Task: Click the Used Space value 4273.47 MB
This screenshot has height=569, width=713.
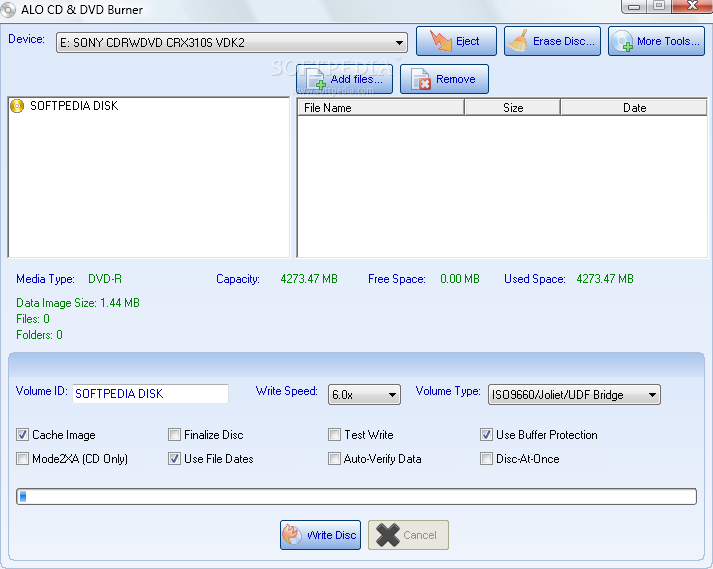Action: click(605, 279)
